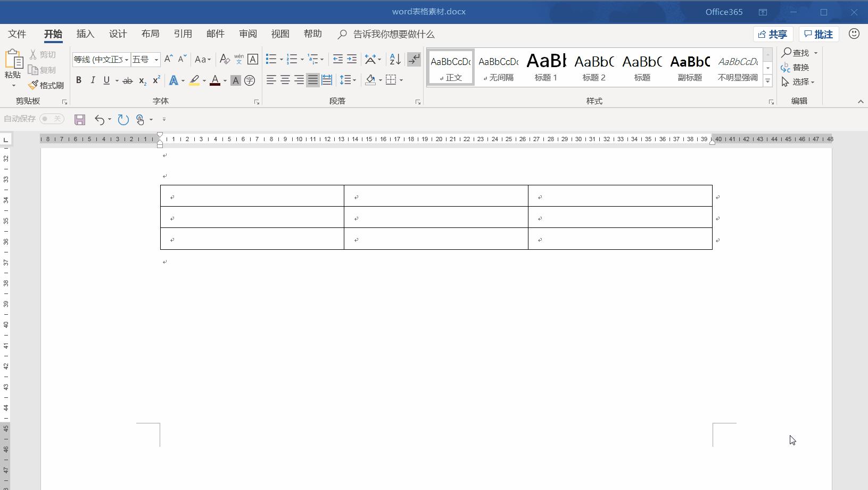The width and height of the screenshot is (868, 490).
Task: Click the tell-me search box
Action: tap(394, 34)
